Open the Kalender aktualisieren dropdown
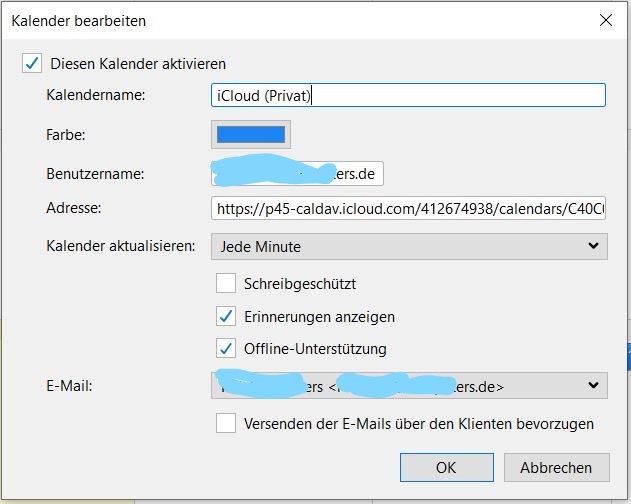 pos(409,245)
